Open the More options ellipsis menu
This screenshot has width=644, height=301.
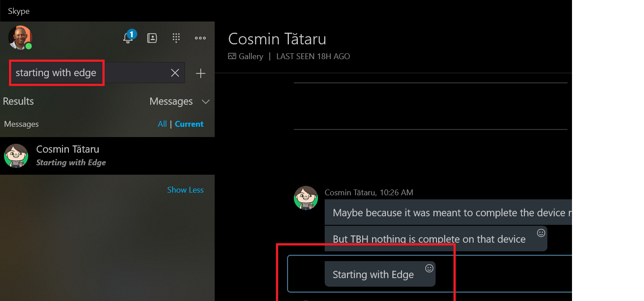pos(200,38)
